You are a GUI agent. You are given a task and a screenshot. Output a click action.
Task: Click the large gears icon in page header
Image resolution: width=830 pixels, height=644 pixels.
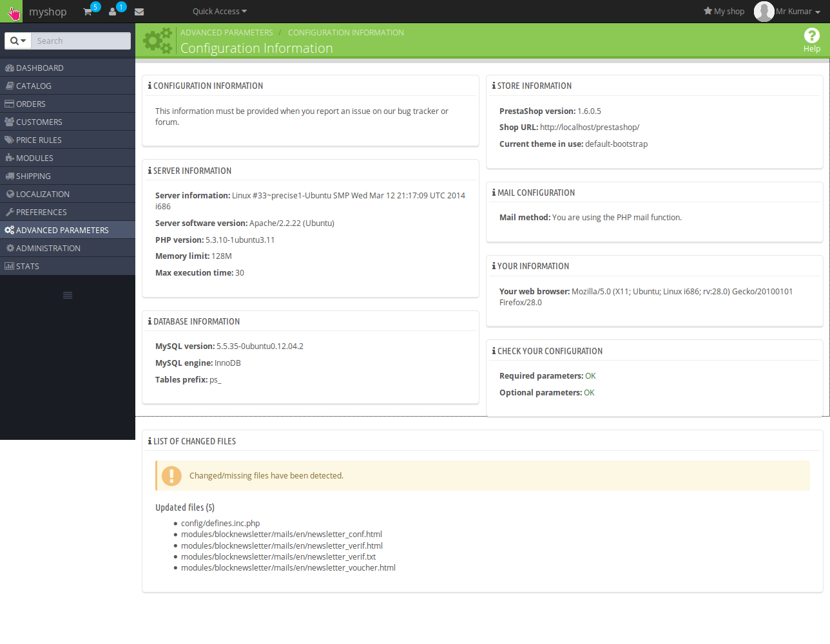[x=158, y=41]
